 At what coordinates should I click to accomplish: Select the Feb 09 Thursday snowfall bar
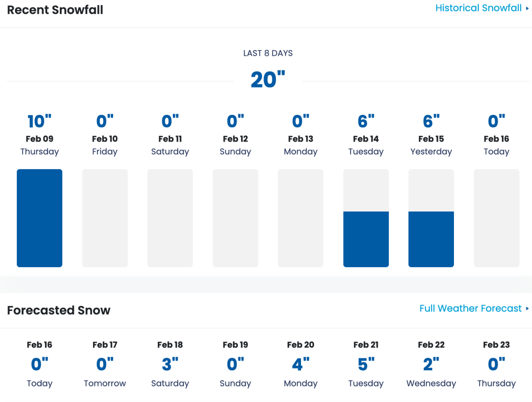coord(39,218)
